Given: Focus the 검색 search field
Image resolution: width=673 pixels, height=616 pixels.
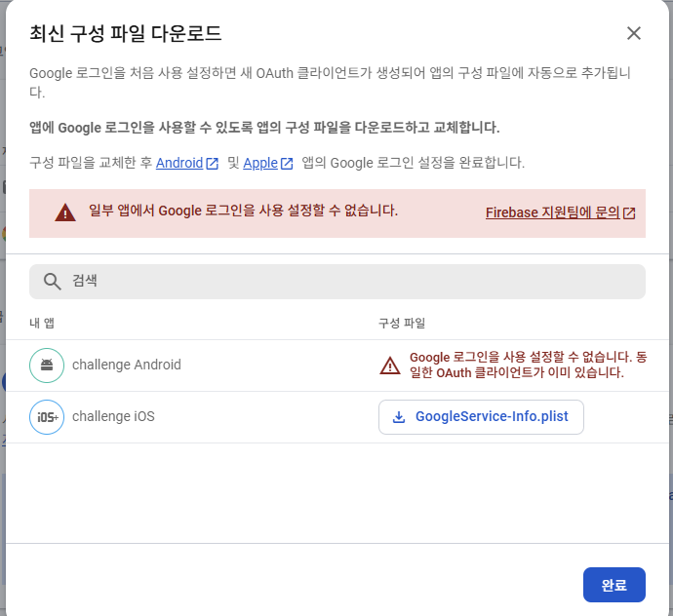Looking at the screenshot, I should [x=336, y=282].
